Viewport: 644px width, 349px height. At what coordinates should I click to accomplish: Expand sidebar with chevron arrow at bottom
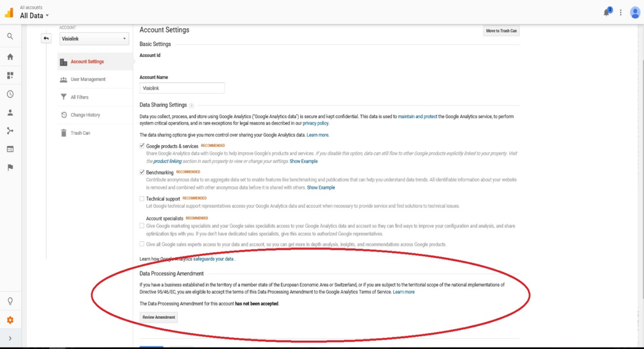point(10,338)
